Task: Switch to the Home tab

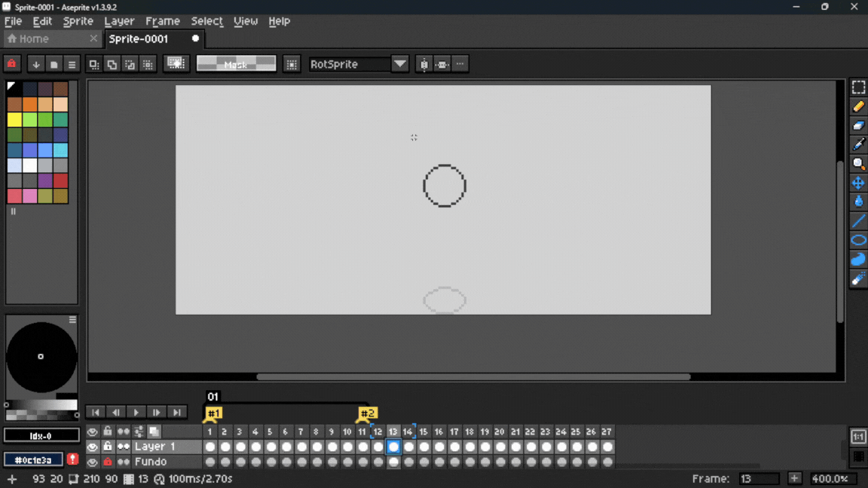Action: (x=52, y=38)
